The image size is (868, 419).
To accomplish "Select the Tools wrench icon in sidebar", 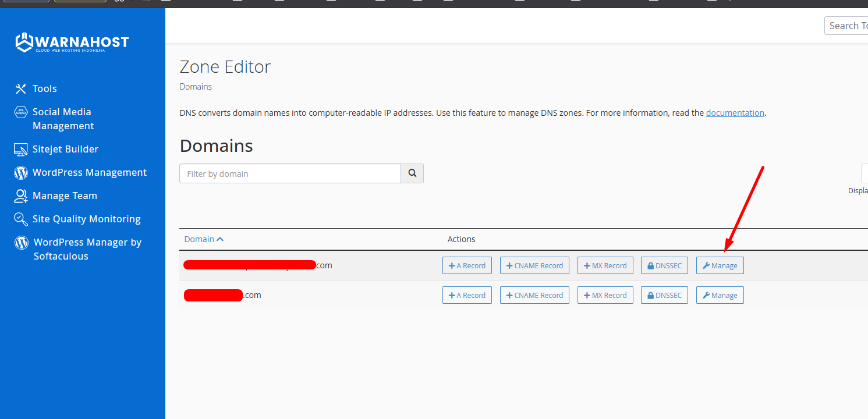I will click(20, 88).
